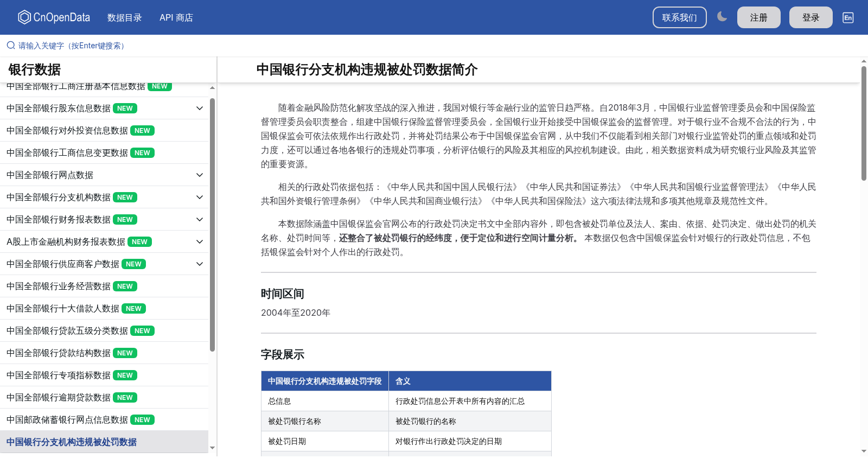This screenshot has height=465, width=868.
Task: Open 中国全部银行对外投资信息数据
Action: coord(104,130)
